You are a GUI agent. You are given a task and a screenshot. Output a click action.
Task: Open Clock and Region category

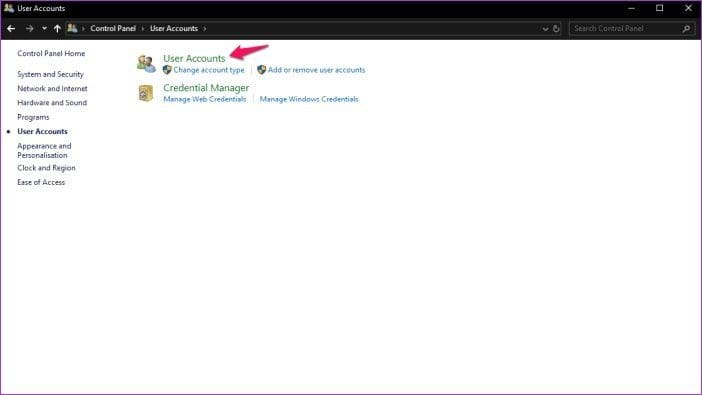[46, 168]
